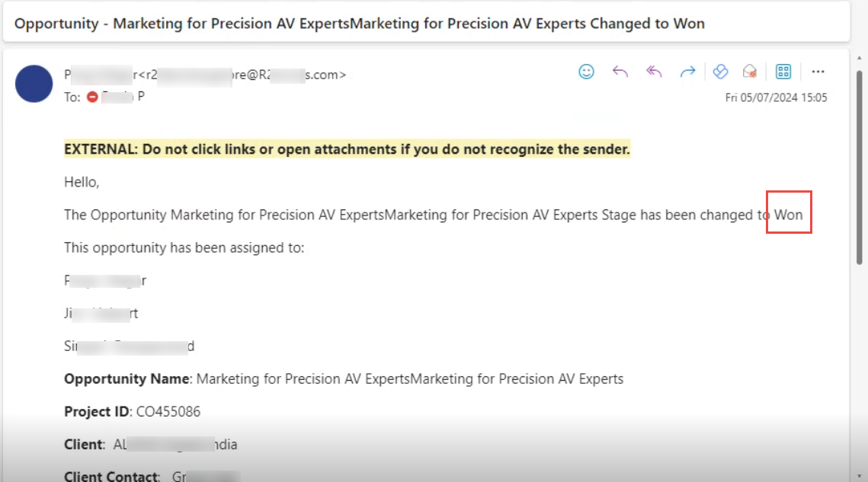Click the recipient name in To line
The image size is (868, 482).
[123, 97]
